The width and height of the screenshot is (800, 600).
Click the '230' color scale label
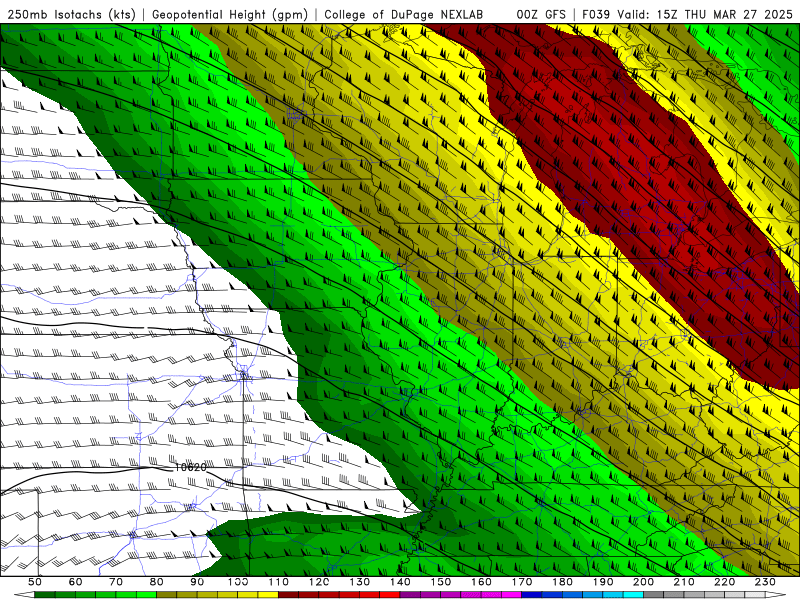point(765,582)
